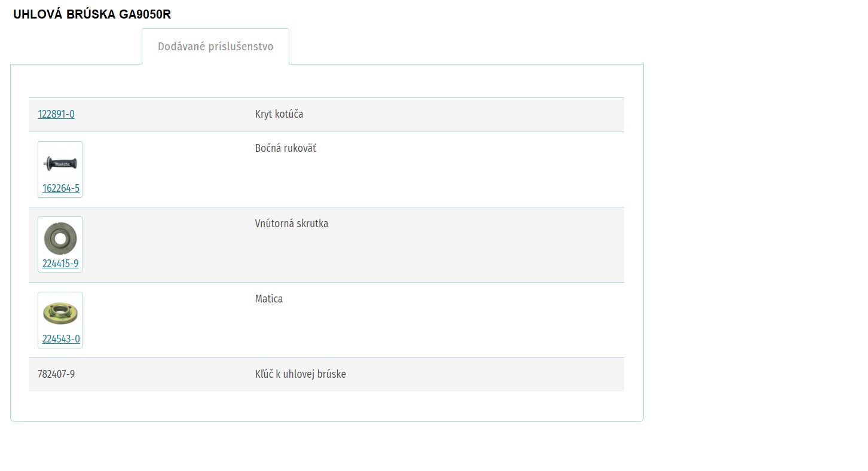View the inner flange washer picture
The width and height of the screenshot is (868, 471).
point(60,238)
